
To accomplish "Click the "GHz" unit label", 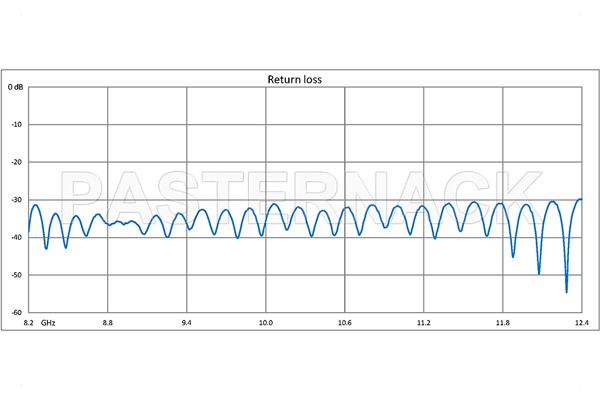I will (49, 324).
